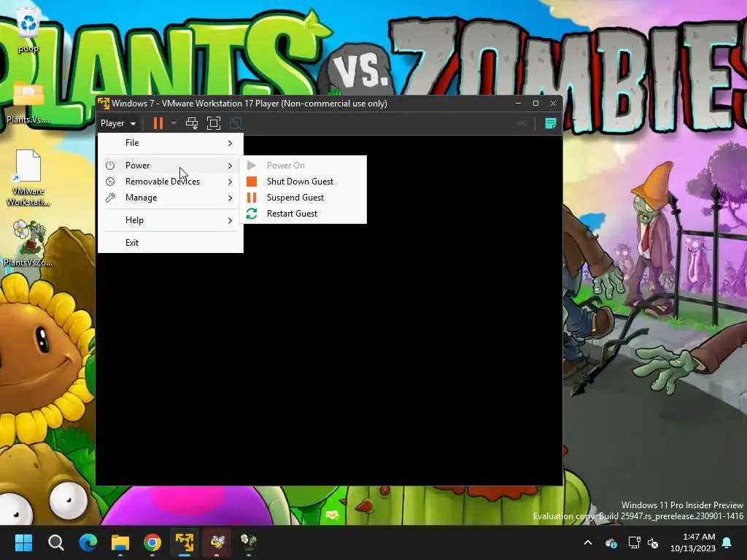Click the green restart arrows icon

pyautogui.click(x=252, y=214)
